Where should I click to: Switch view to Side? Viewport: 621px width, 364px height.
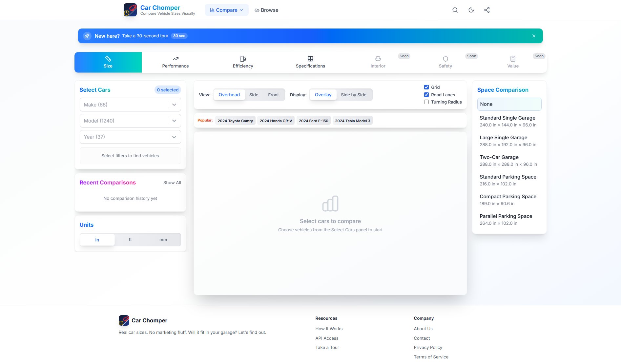coord(254,95)
